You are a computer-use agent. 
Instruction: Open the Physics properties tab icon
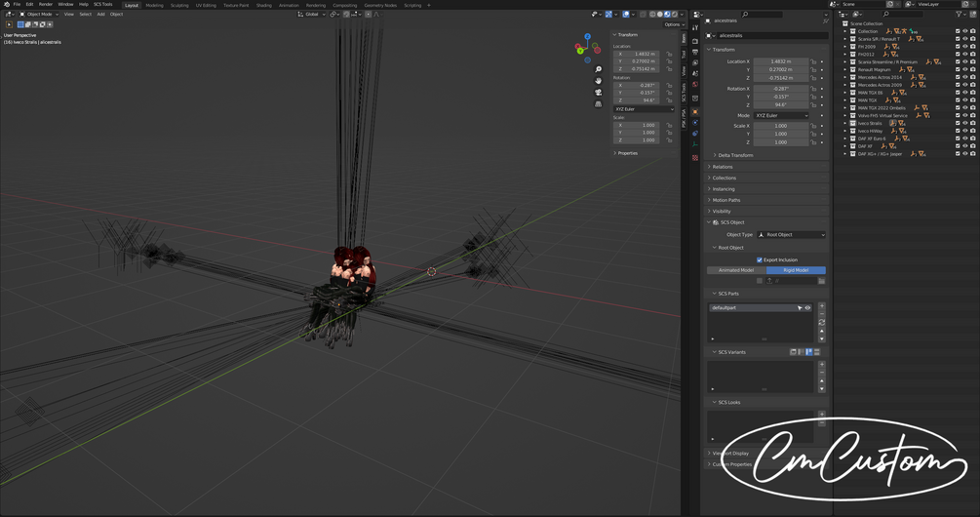[695, 123]
